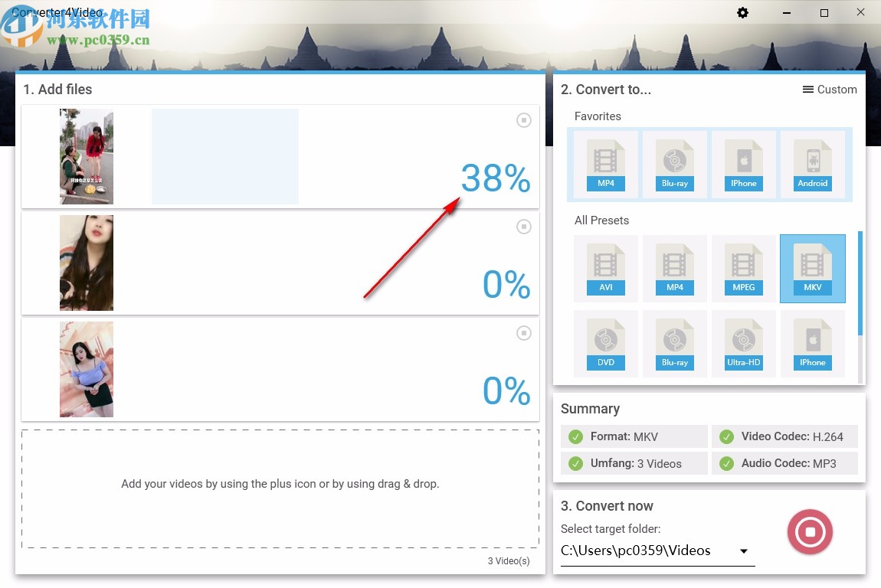Select the DVD preset
This screenshot has width=881, height=588.
pos(605,343)
